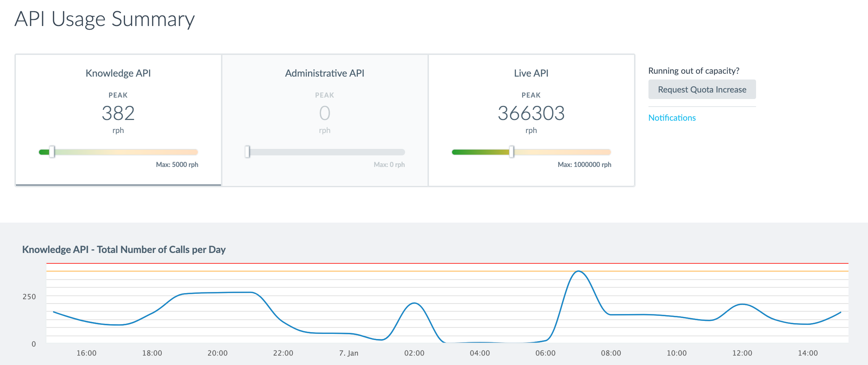The height and width of the screenshot is (365, 868).
Task: Click the Knowledge API usage slider handle
Action: point(52,152)
